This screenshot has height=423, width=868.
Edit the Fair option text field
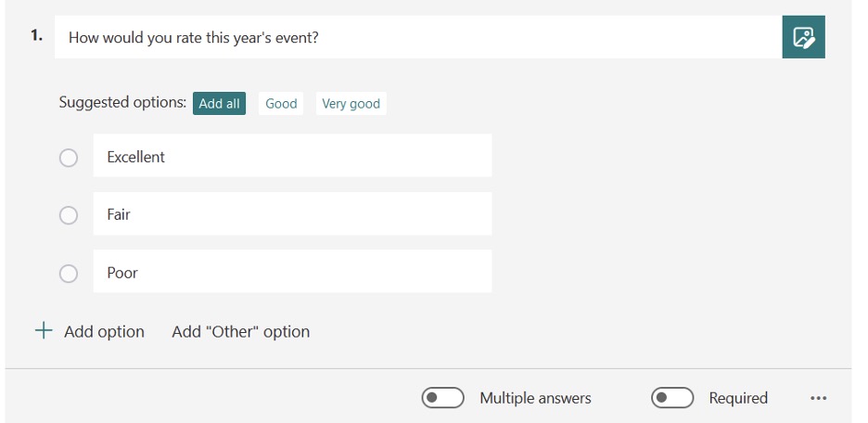(292, 213)
